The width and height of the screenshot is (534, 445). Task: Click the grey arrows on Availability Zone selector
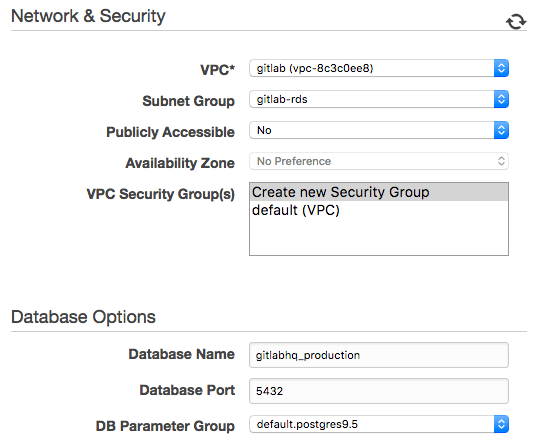coord(501,161)
